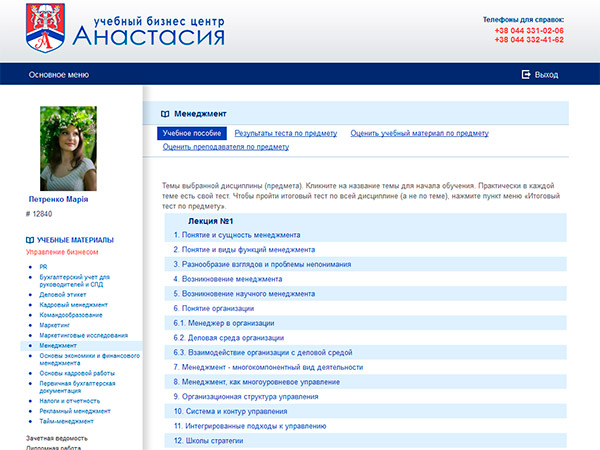Click the Anastasia crest logo

tap(44, 28)
